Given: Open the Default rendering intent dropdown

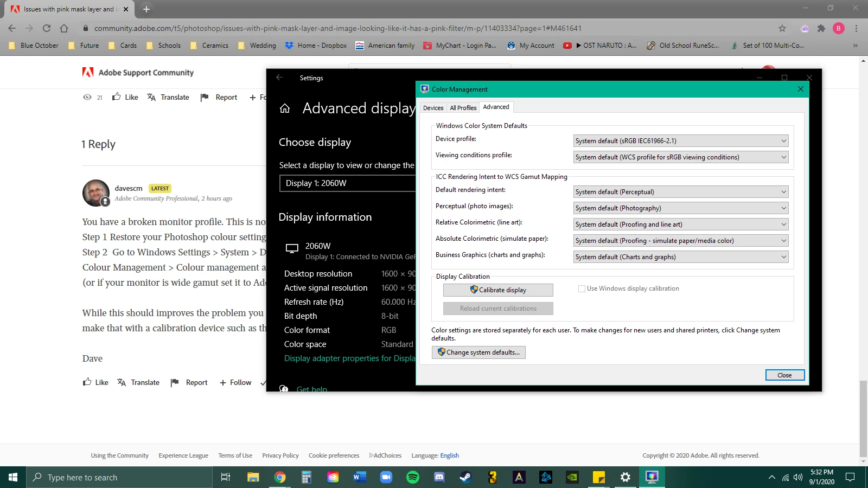Looking at the screenshot, I should 681,192.
